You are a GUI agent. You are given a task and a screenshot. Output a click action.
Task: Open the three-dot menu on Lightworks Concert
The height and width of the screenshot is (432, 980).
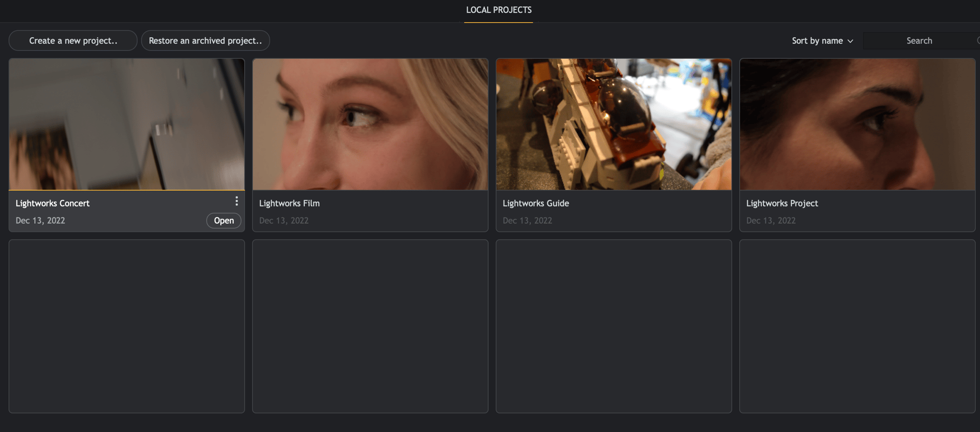pyautogui.click(x=237, y=201)
